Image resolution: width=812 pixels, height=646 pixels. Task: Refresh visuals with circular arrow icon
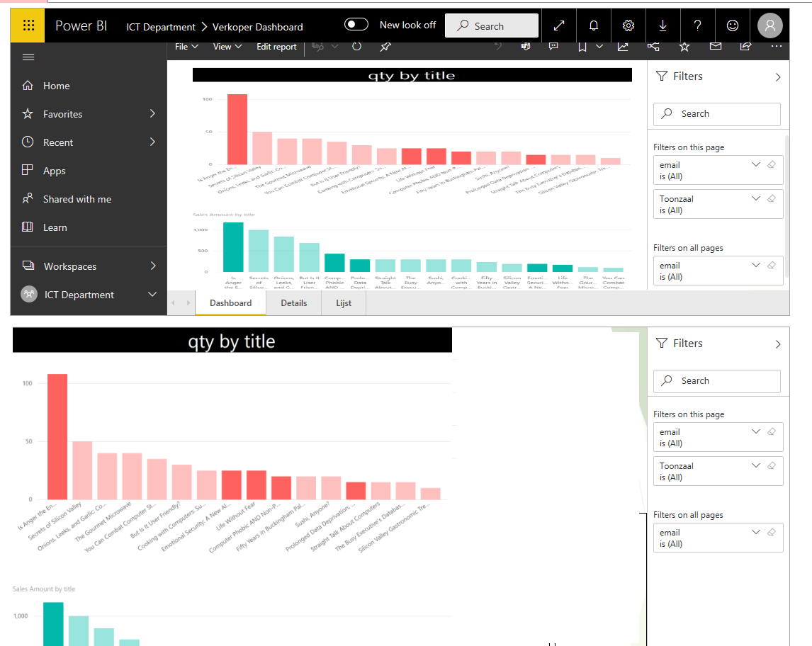356,47
